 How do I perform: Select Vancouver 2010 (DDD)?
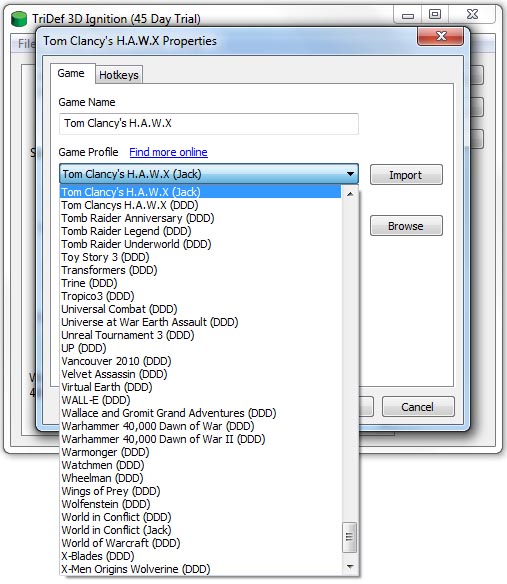pos(201,361)
